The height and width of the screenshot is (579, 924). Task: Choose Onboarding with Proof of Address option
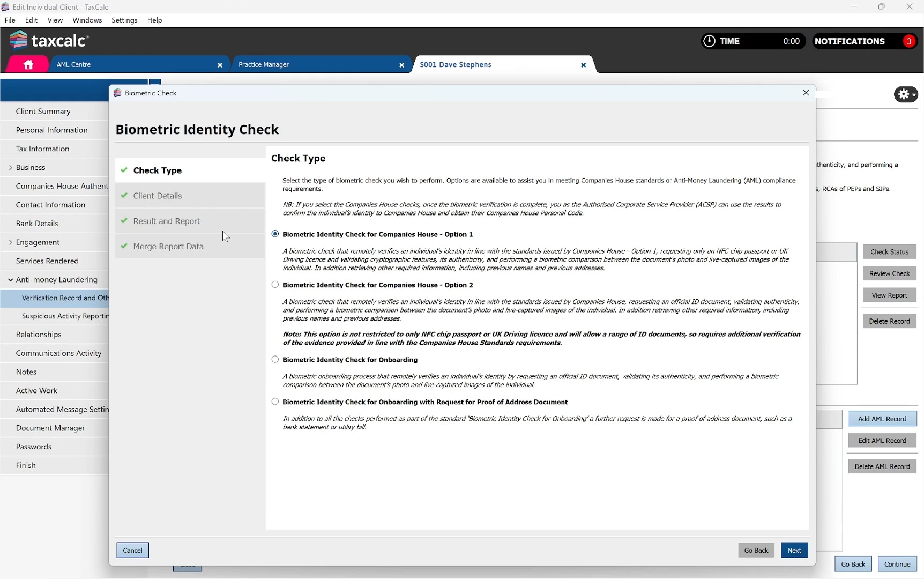[275, 402]
